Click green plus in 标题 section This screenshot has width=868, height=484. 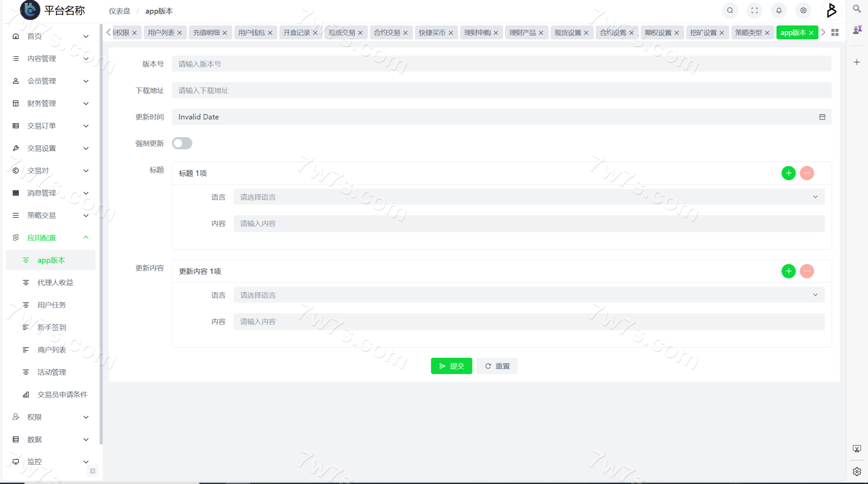tap(788, 173)
